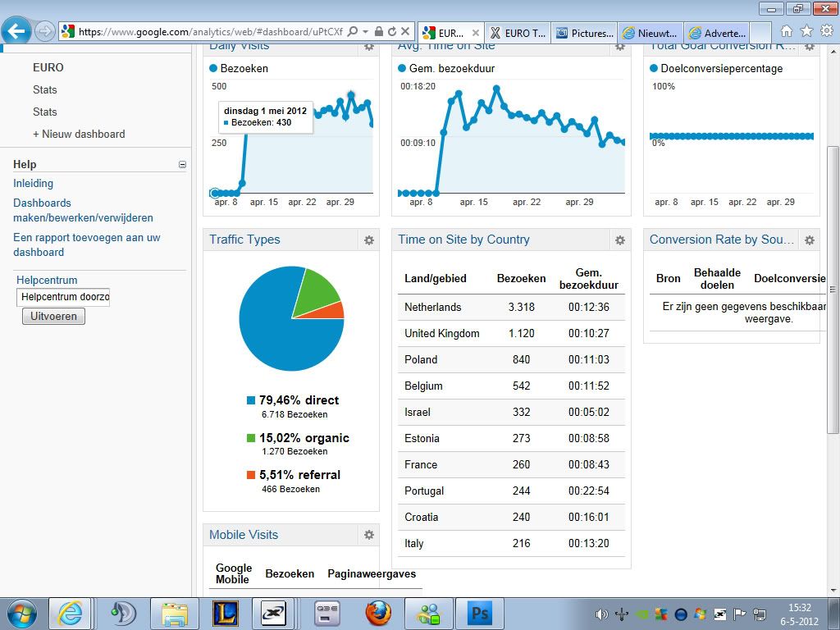Click + Nieuw dashboard
This screenshot has width=840, height=630.
pos(79,134)
